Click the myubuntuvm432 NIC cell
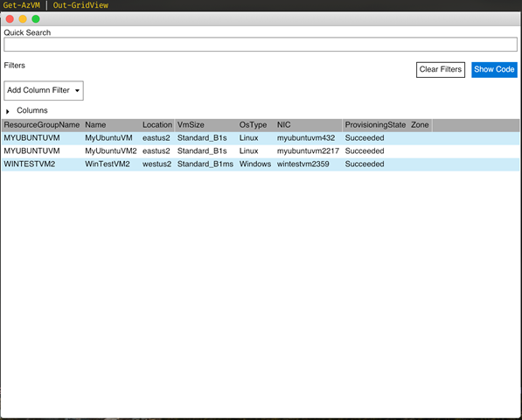Viewport: 522px width, 420px height. [x=306, y=138]
